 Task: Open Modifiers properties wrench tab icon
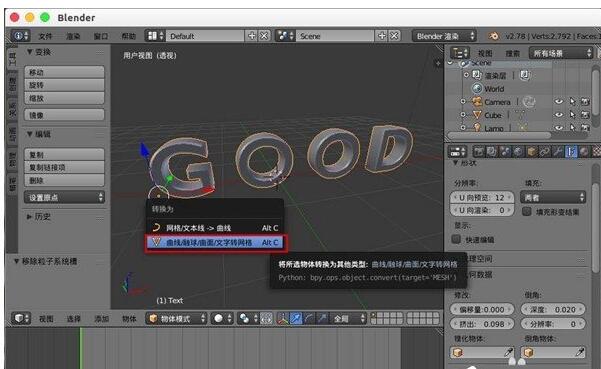[558, 152]
